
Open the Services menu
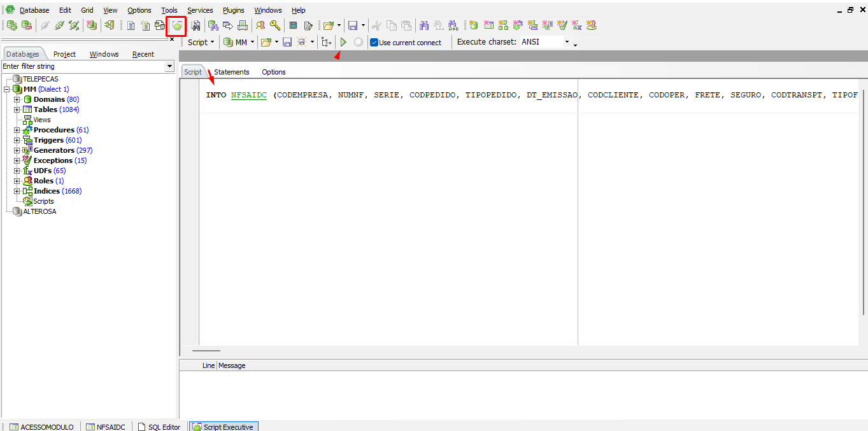pyautogui.click(x=200, y=10)
